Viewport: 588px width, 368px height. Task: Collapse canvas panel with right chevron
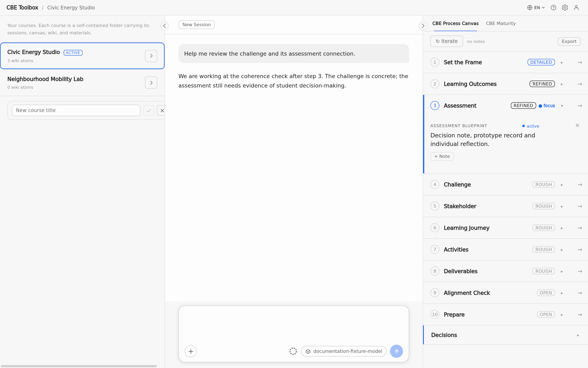click(423, 26)
